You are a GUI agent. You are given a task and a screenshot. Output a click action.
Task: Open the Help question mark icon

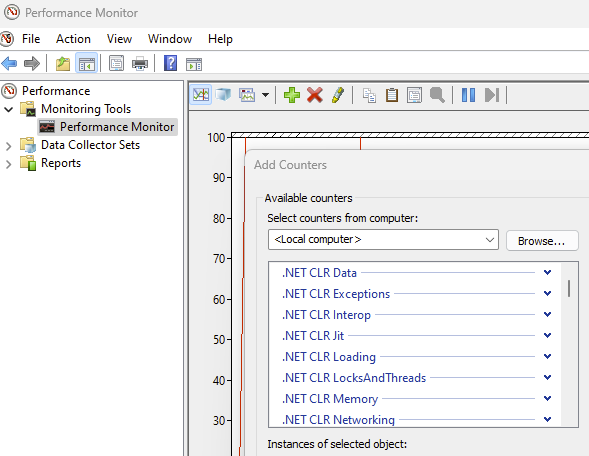click(171, 63)
